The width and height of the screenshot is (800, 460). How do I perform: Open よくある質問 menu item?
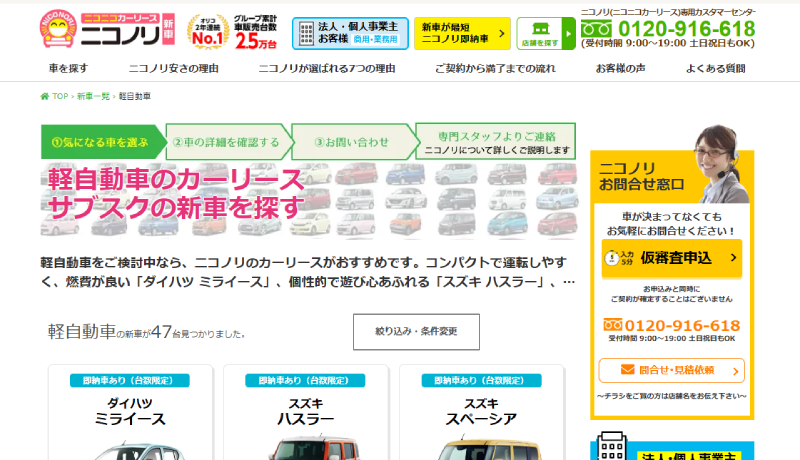[715, 68]
